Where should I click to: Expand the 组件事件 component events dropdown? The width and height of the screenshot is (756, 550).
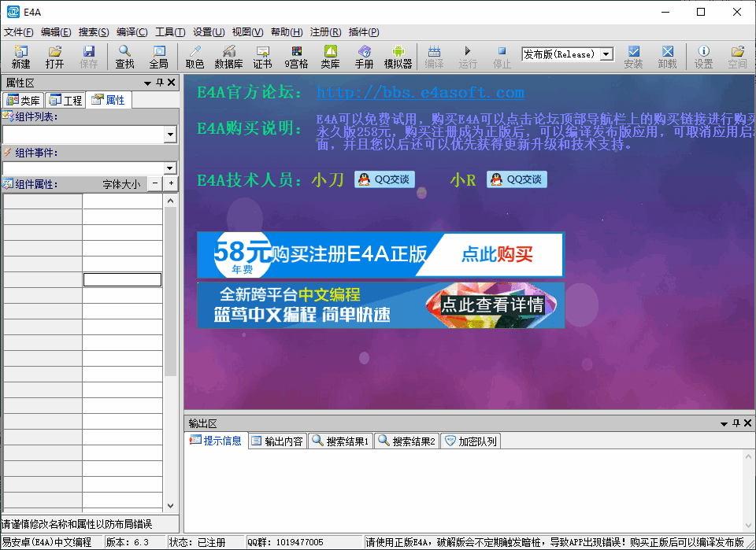pyautogui.click(x=170, y=168)
